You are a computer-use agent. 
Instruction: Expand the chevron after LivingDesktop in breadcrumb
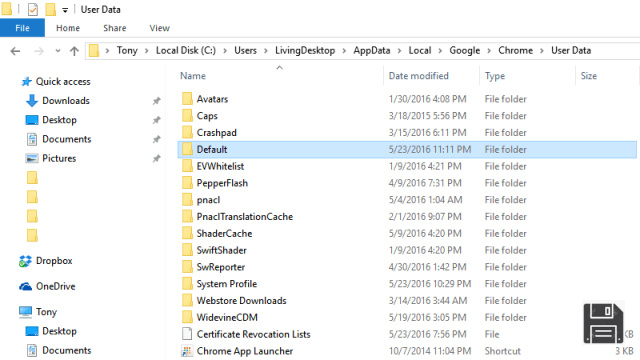point(344,51)
